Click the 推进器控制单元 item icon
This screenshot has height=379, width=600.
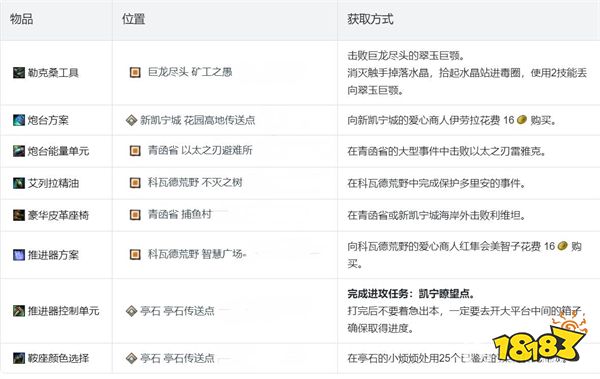pyautogui.click(x=19, y=310)
